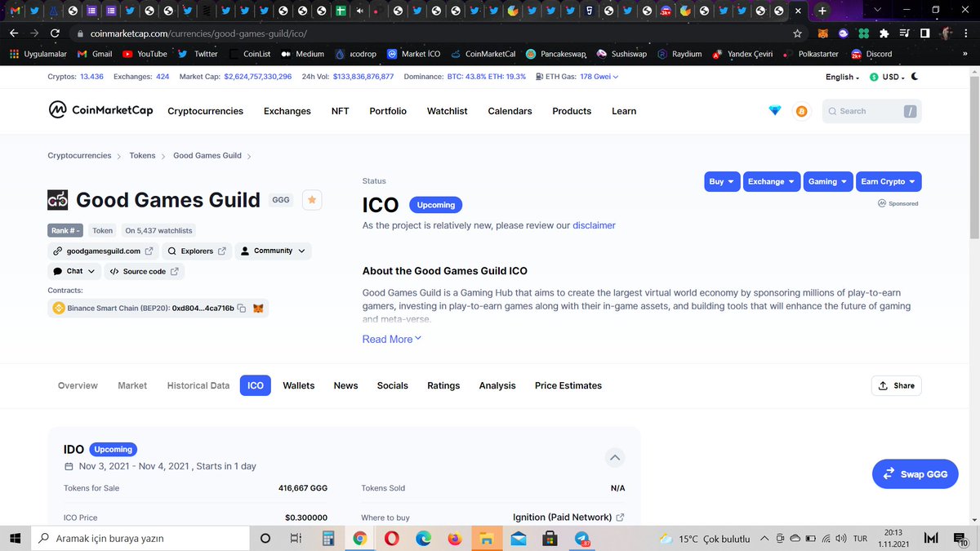The image size is (980, 551).
Task: Expand the Gaming dropdown
Action: [827, 181]
